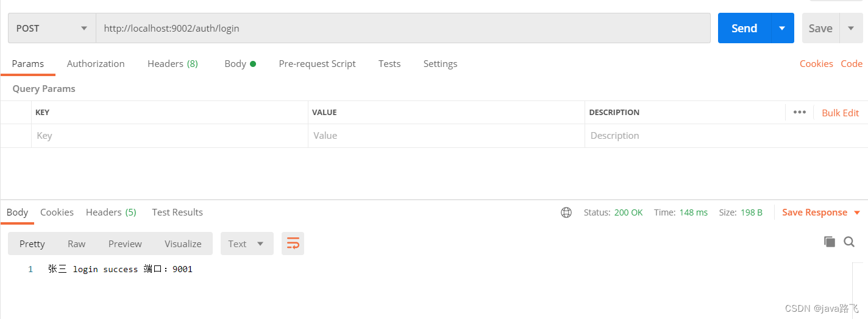Image resolution: width=868 pixels, height=319 pixels.
Task: Open the POST method dropdown
Action: (52, 28)
